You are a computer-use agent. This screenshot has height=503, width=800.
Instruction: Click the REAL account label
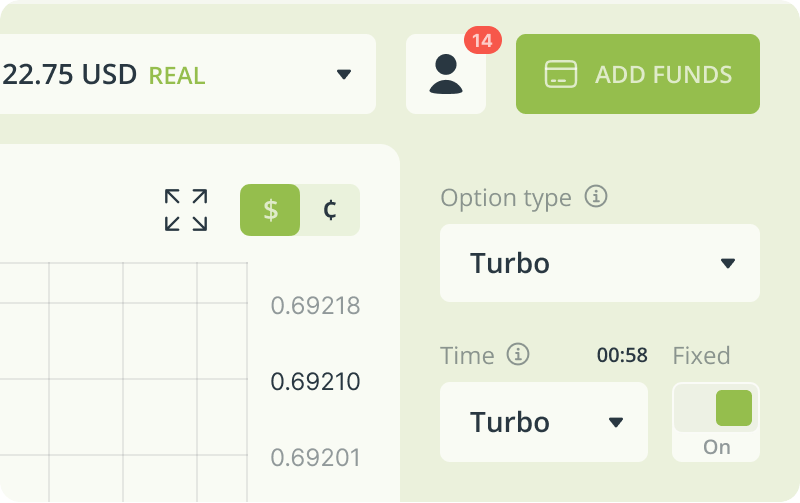[x=177, y=76]
